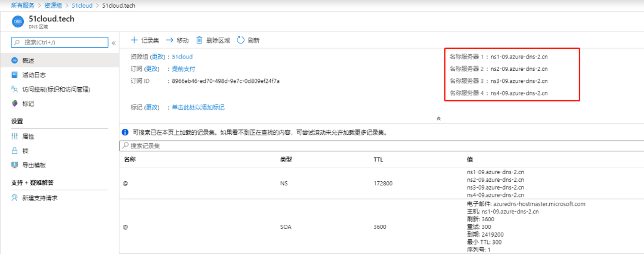Select name server 4 ns4-09.azure-dns-2.cn
644x254 pixels.
click(519, 93)
